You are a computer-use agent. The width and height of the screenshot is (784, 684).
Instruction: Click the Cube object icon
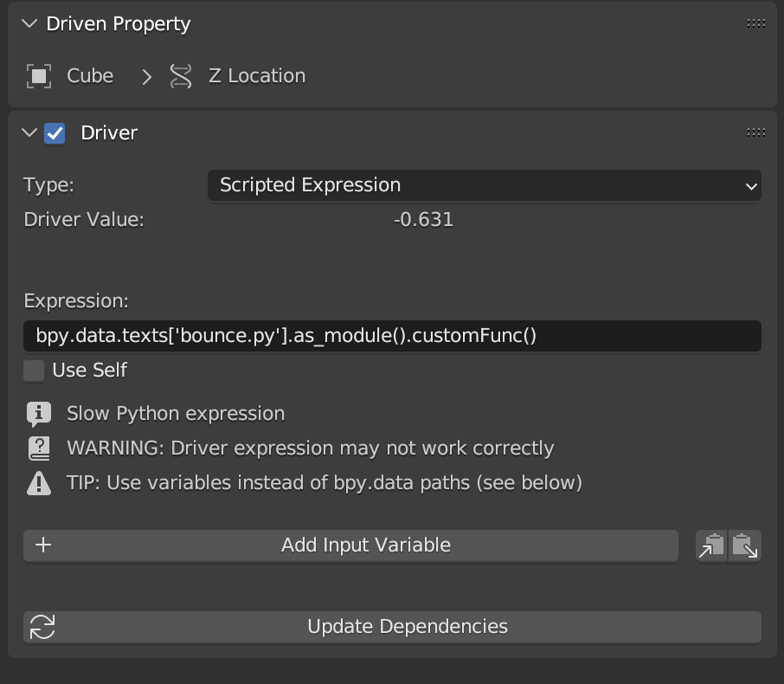point(39,76)
